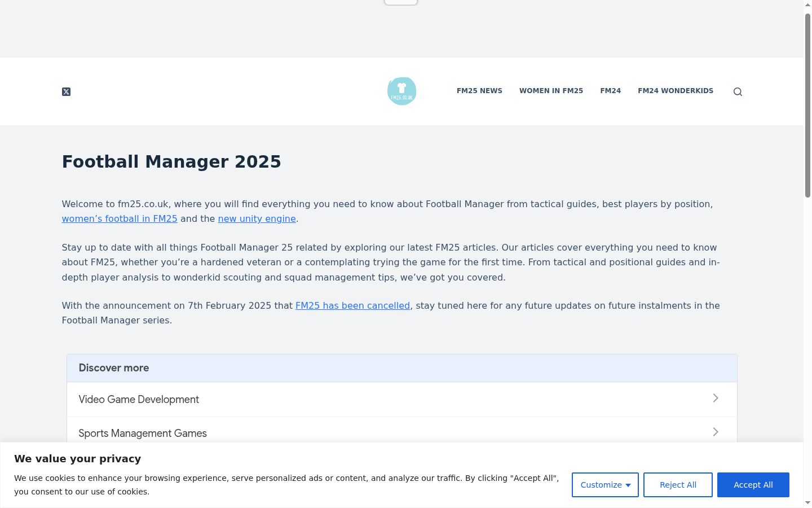
Task: Click the FM25.co.uk shirt logo
Action: (x=402, y=91)
